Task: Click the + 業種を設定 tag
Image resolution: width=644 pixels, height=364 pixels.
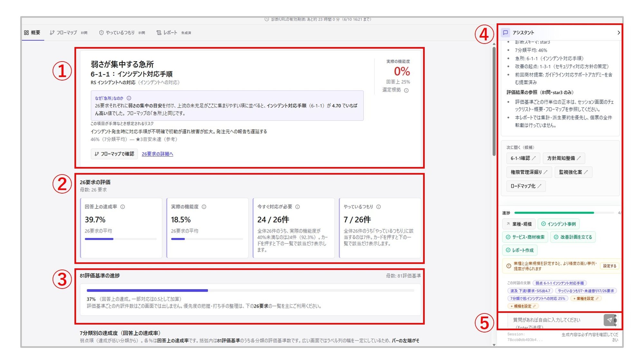Action: click(x=586, y=299)
